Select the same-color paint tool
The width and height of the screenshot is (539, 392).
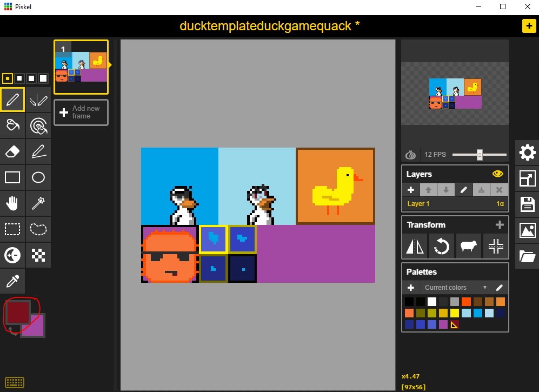[38, 125]
